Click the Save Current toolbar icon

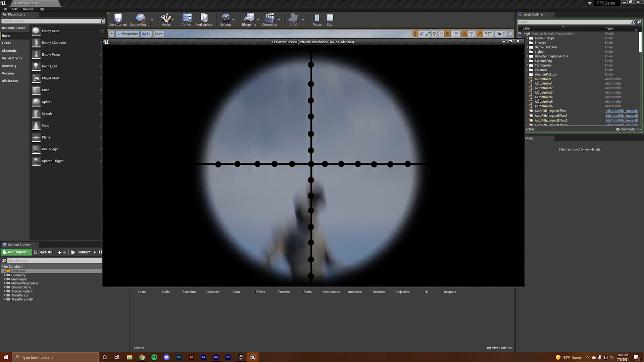point(118,19)
